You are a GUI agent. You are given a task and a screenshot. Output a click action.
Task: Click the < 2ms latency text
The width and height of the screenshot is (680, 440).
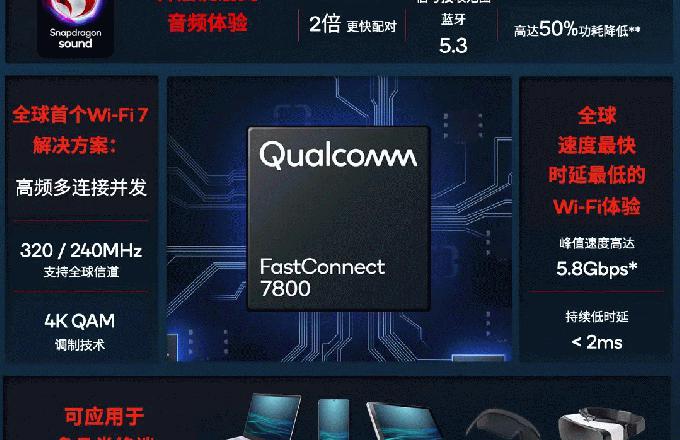[597, 342]
